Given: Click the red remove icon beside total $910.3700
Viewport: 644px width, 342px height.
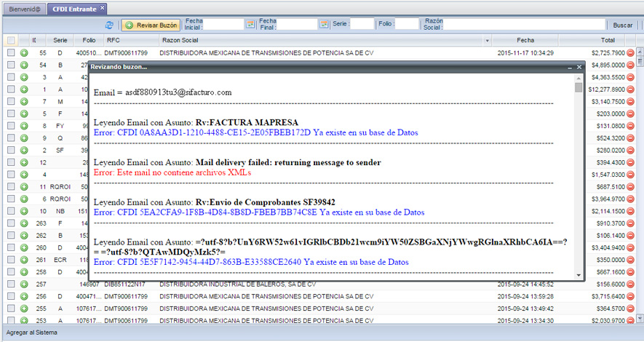Looking at the screenshot, I should point(630,223).
